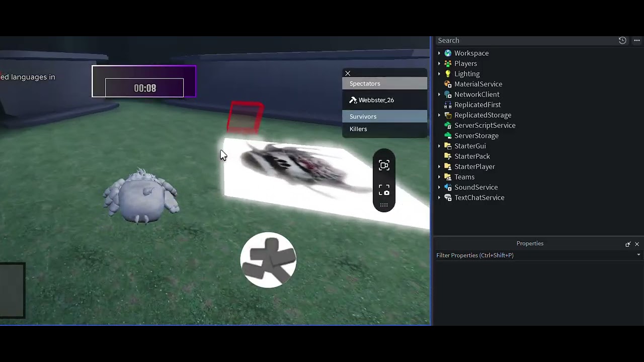The height and width of the screenshot is (362, 644).
Task: Close the Properties panel
Action: click(637, 244)
